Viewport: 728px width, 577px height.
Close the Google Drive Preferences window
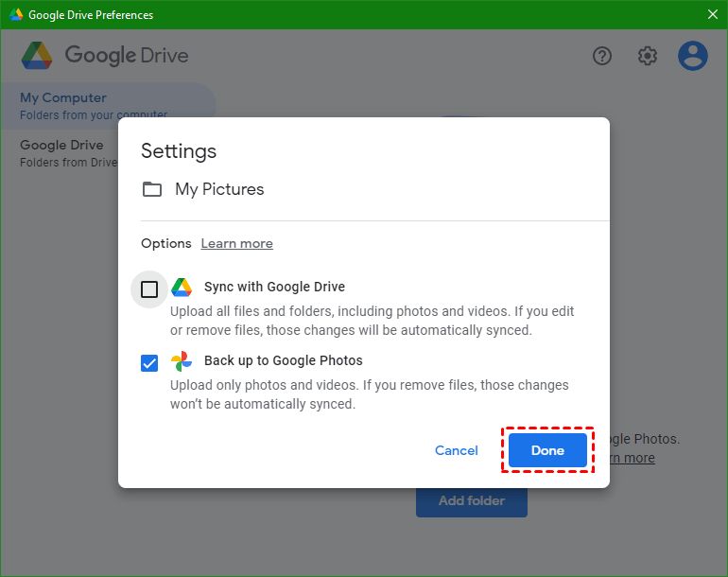tap(712, 15)
